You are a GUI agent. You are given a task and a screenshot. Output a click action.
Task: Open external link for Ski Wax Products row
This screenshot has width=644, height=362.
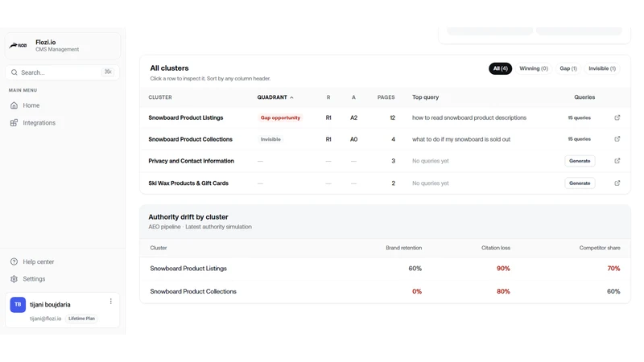(617, 183)
